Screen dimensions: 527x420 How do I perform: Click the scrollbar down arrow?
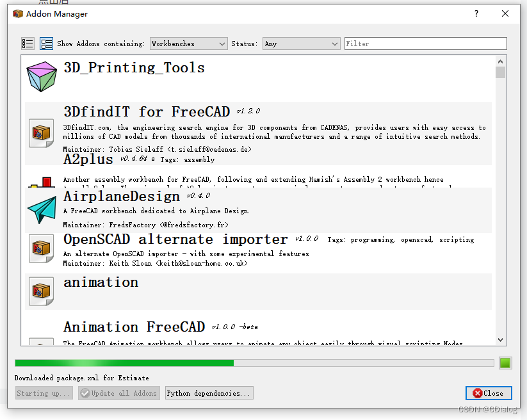[x=501, y=340]
